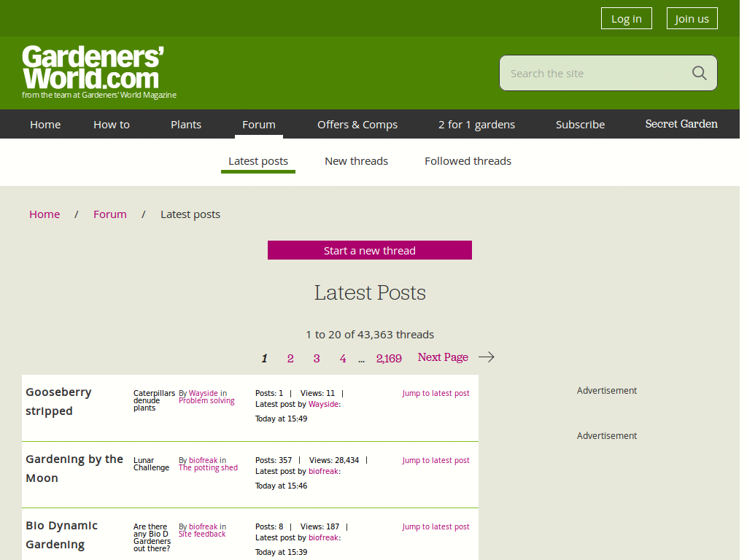Image resolution: width=747 pixels, height=560 pixels.
Task: Select the Forum navigation item
Action: 259,124
